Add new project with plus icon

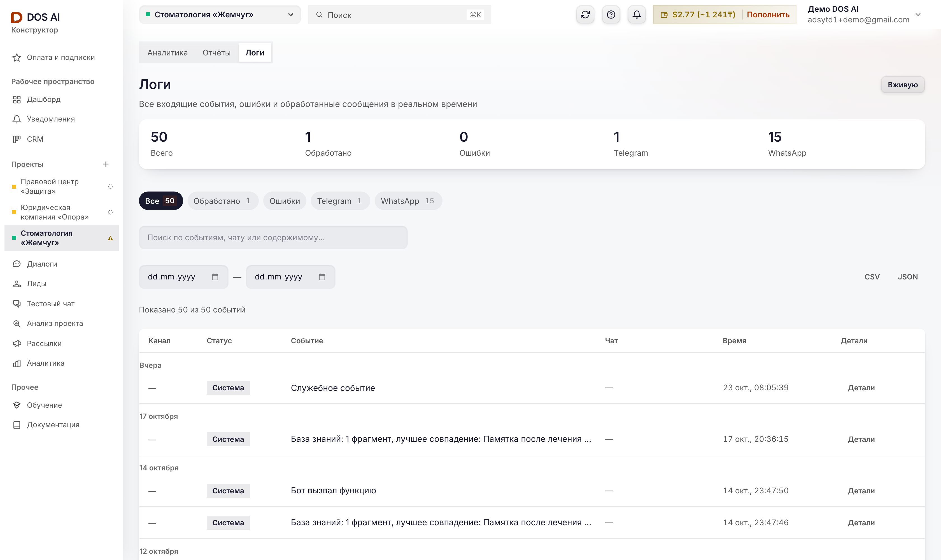pos(106,164)
